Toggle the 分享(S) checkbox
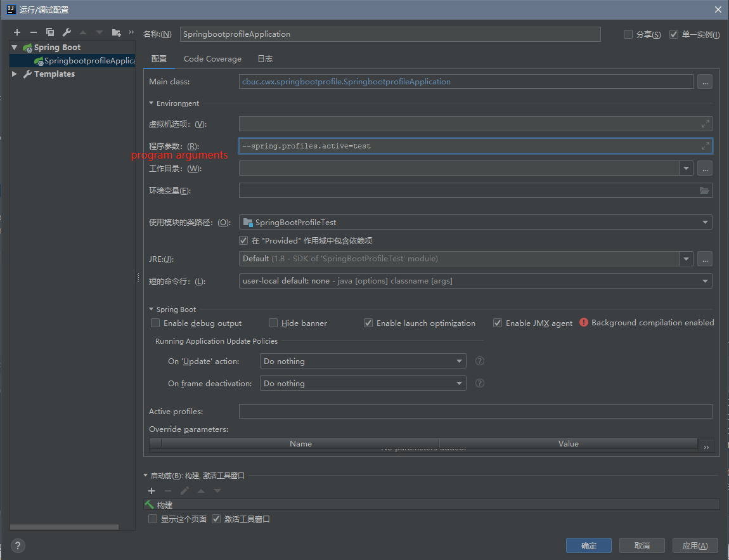This screenshot has width=729, height=560. pyautogui.click(x=628, y=34)
